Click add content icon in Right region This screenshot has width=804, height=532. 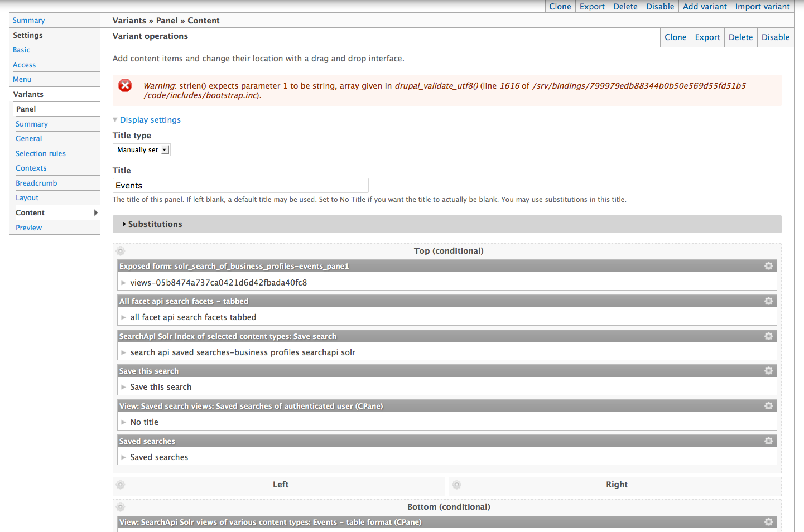(457, 485)
